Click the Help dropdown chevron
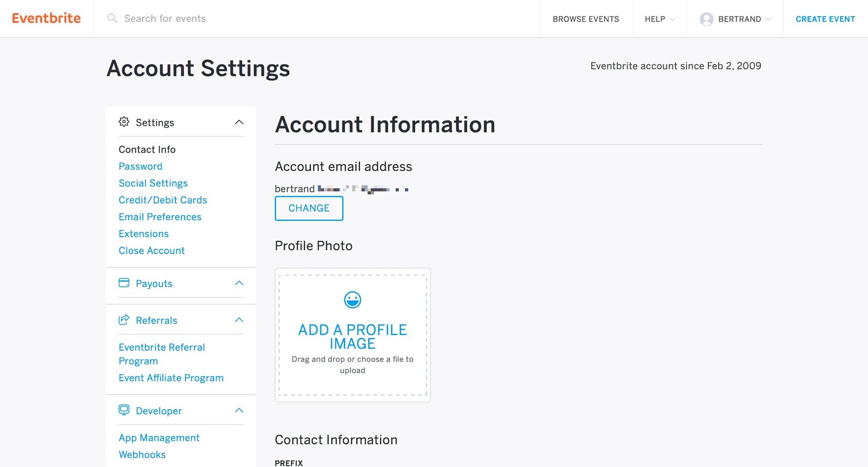The width and height of the screenshot is (868, 467). [673, 20]
